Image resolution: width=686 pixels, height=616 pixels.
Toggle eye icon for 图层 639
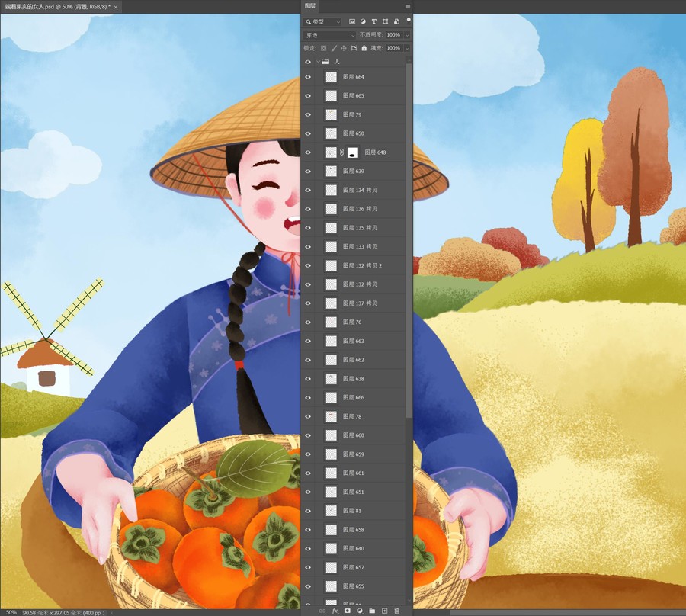[x=308, y=171]
